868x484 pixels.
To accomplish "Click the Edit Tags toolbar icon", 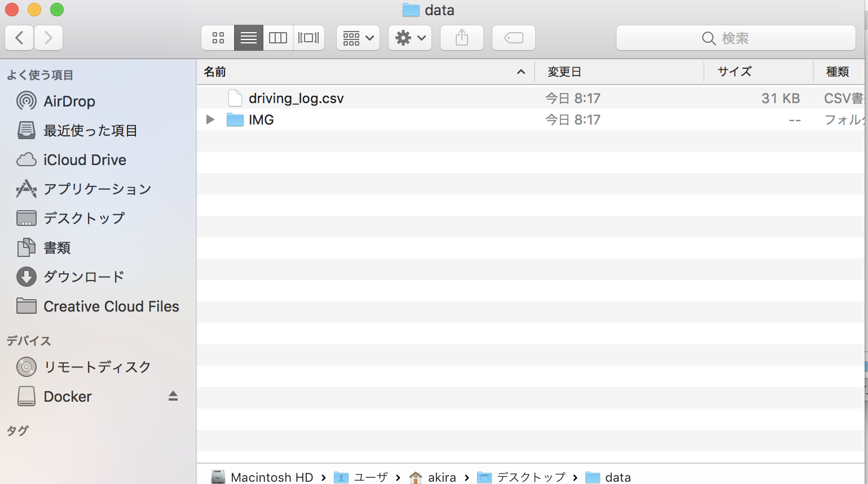I will pyautogui.click(x=513, y=38).
